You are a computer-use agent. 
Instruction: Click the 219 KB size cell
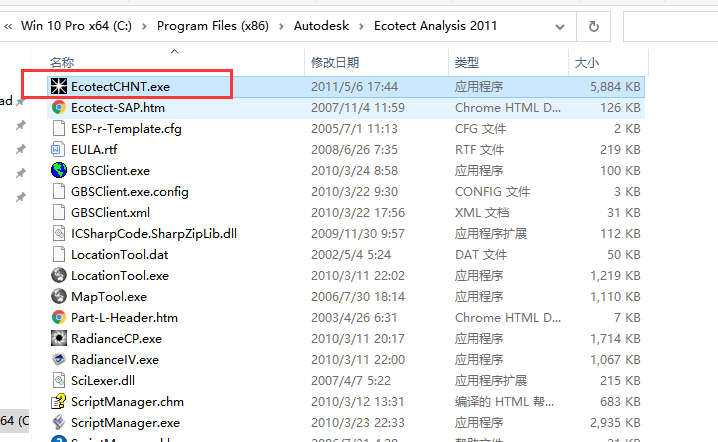coord(620,150)
